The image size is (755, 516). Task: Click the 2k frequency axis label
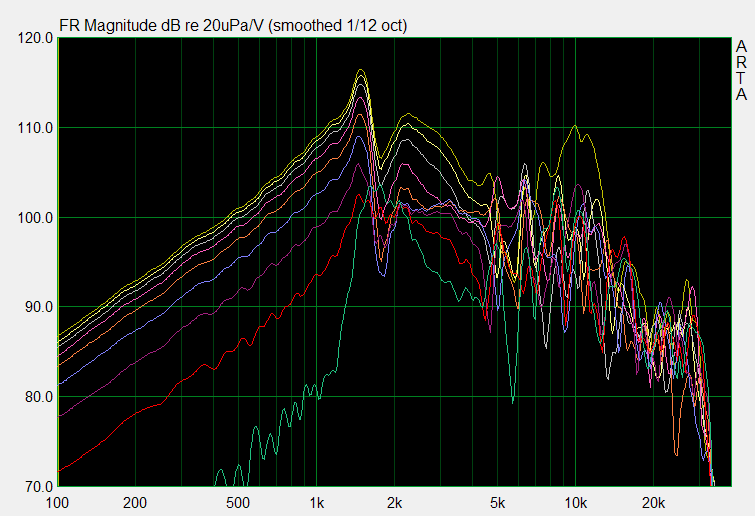point(394,503)
